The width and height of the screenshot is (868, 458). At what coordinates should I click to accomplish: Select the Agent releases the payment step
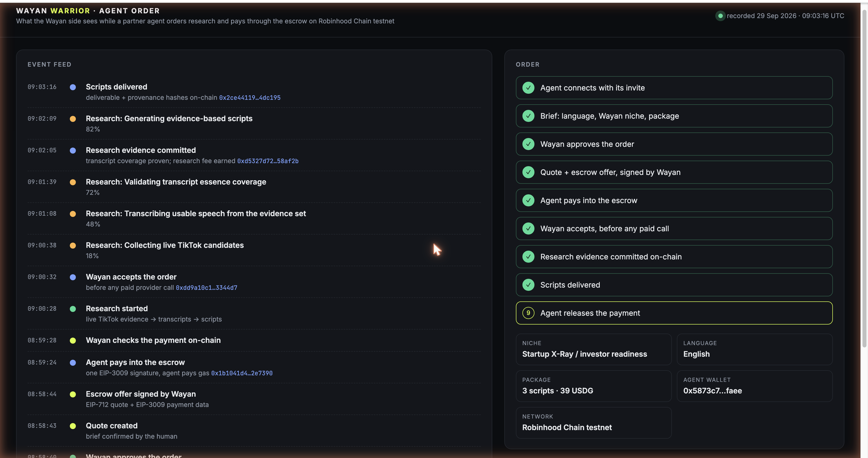coord(674,313)
